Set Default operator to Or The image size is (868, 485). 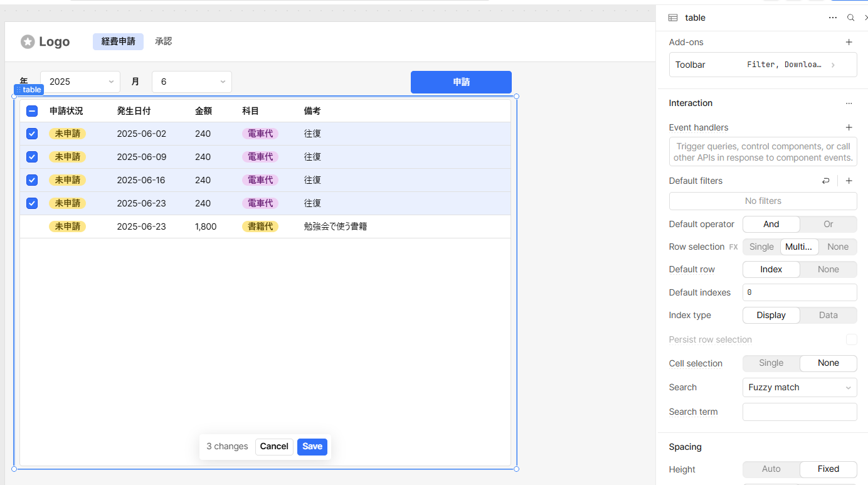pos(828,224)
